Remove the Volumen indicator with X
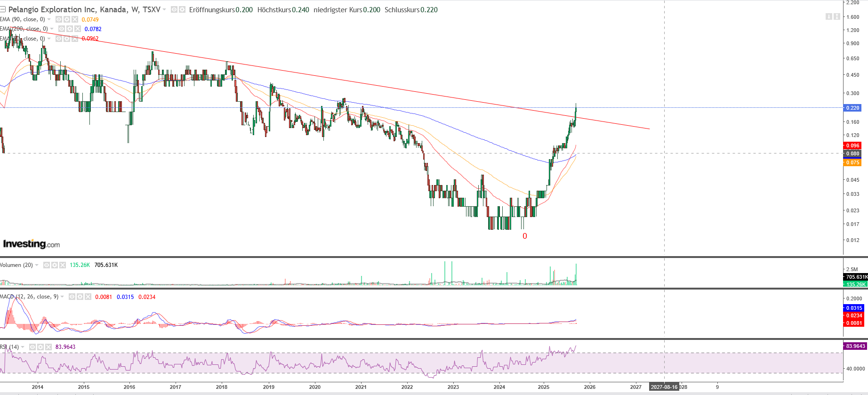The image size is (868, 395). point(63,265)
